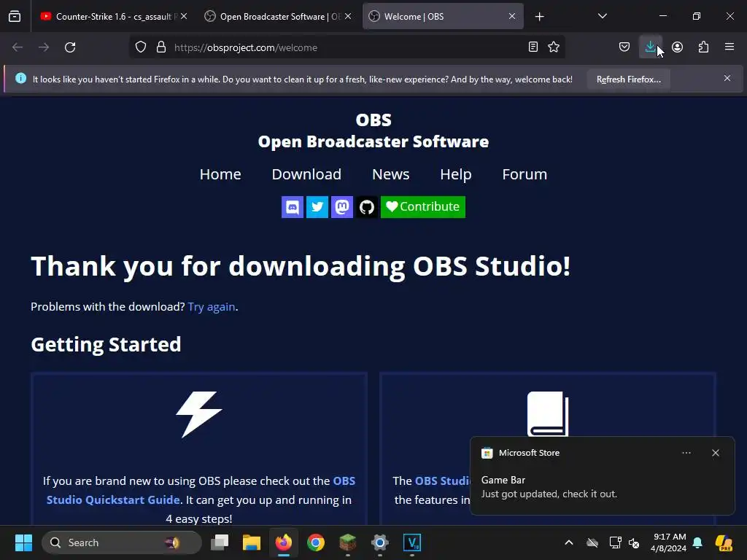Open File Explorer from the taskbar

pos(251,542)
